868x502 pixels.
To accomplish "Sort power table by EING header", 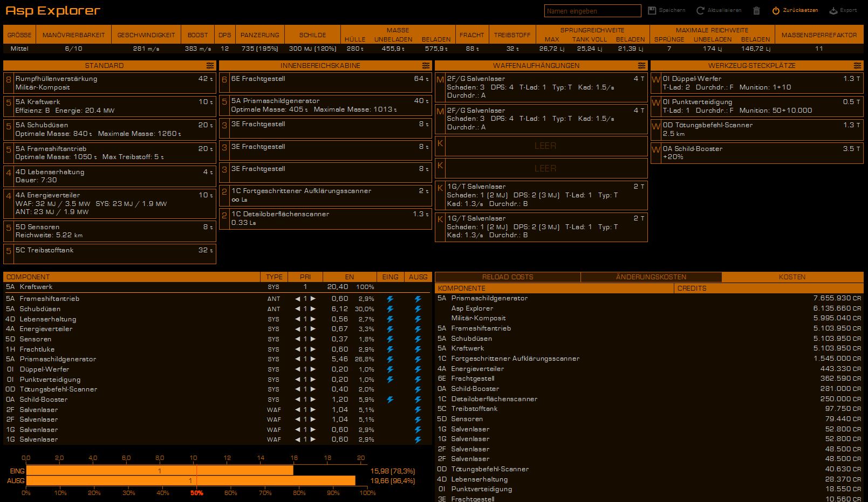I will pyautogui.click(x=390, y=277).
